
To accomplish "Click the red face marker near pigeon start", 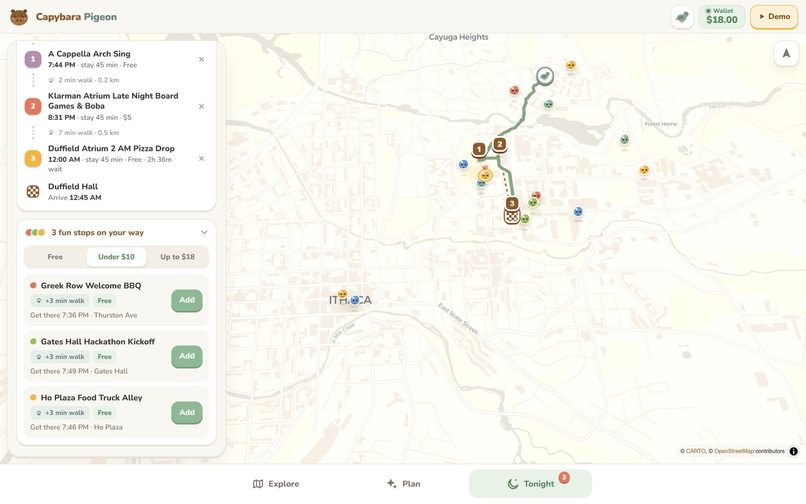I will [x=514, y=91].
